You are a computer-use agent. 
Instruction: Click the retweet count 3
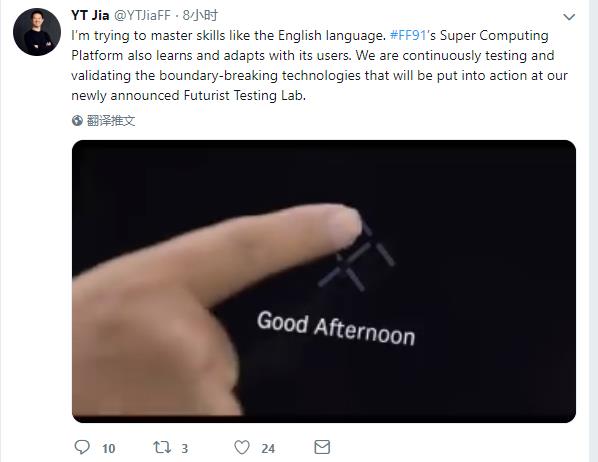click(185, 448)
